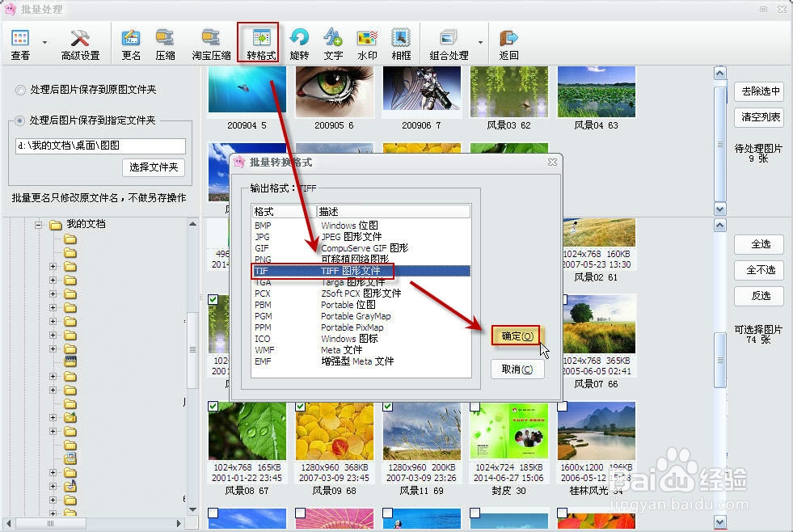This screenshot has height=532, width=793.
Task: Select the 淘宝压缩 tool
Action: 211,44
